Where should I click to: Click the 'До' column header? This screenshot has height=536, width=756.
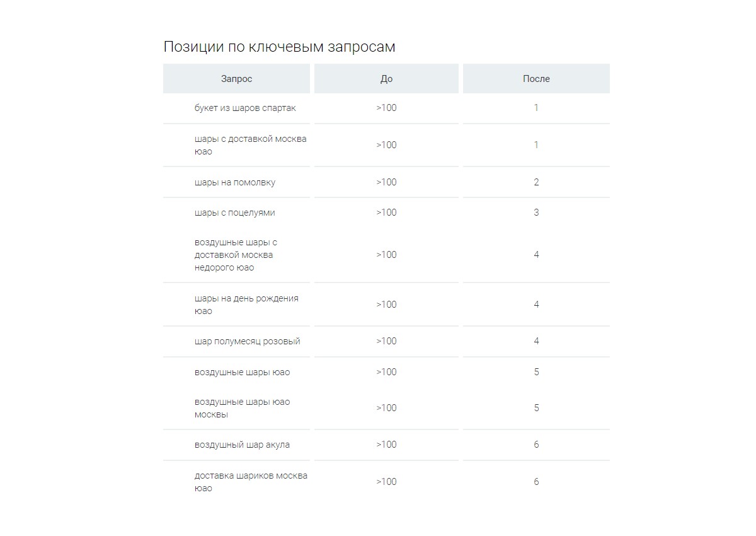click(386, 79)
